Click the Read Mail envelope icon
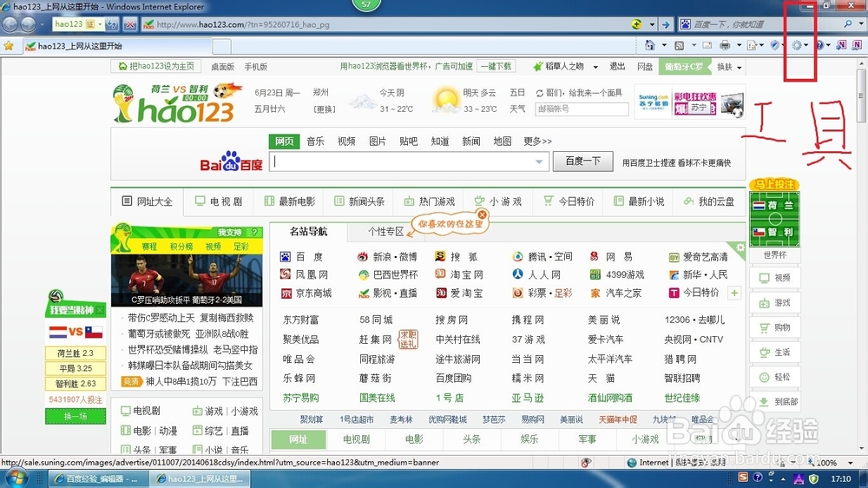 coord(707,45)
